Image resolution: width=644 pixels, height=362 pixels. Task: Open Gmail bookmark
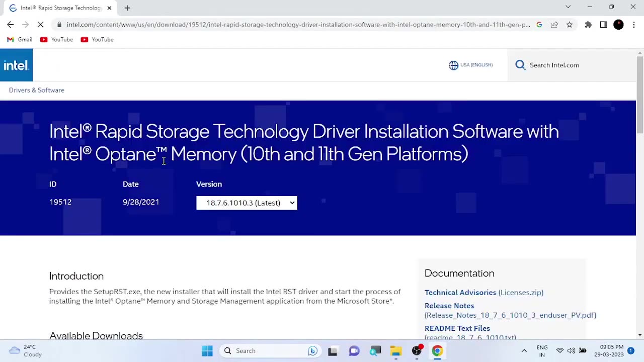(20, 40)
